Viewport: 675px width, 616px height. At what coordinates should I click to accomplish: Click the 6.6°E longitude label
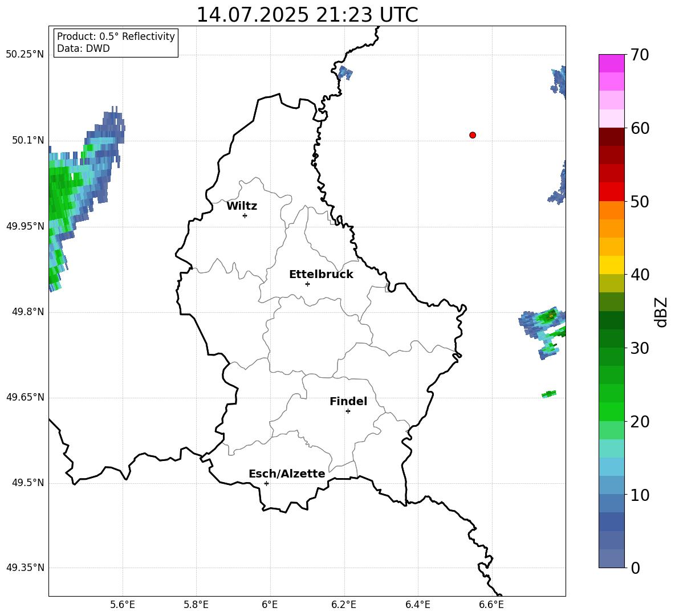[491, 605]
